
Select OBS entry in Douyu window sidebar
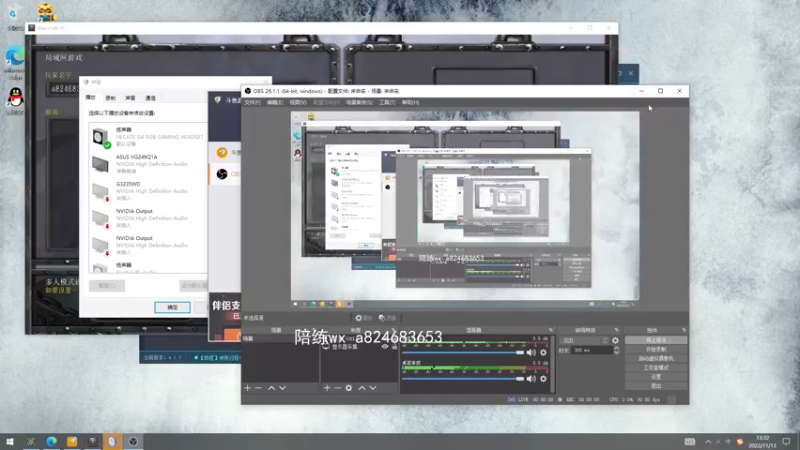pos(226,174)
